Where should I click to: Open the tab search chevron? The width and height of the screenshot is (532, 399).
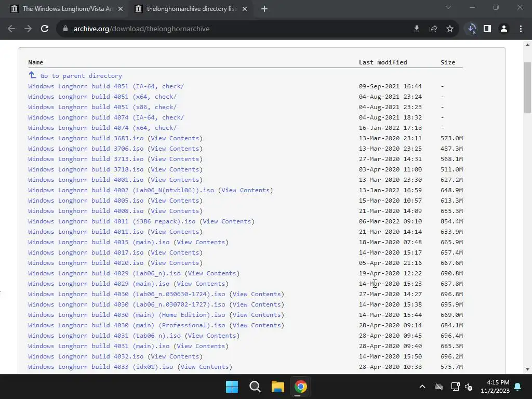448,7
